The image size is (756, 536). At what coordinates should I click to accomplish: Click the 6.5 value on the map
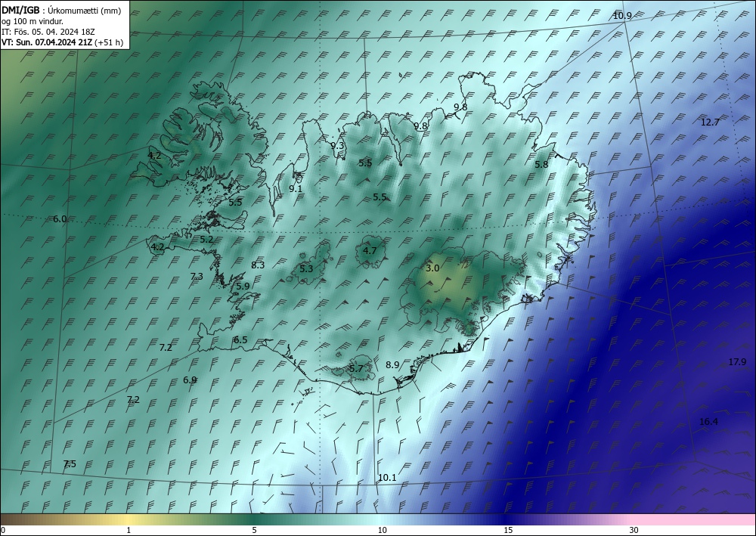tap(240, 340)
